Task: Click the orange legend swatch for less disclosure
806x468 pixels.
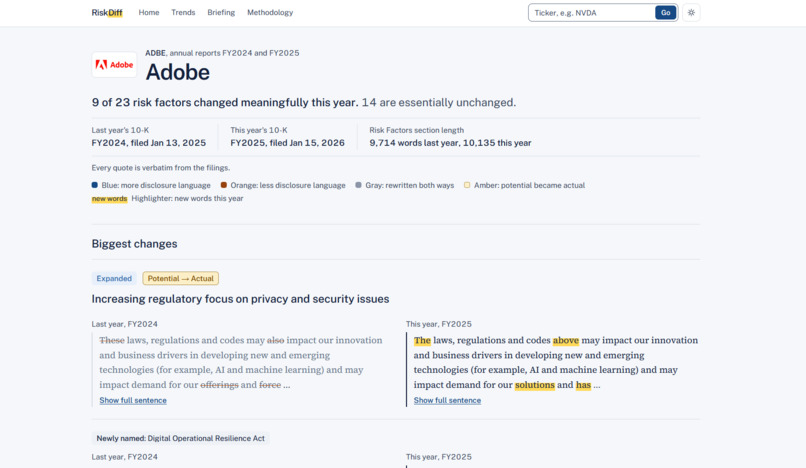Action: tap(224, 185)
